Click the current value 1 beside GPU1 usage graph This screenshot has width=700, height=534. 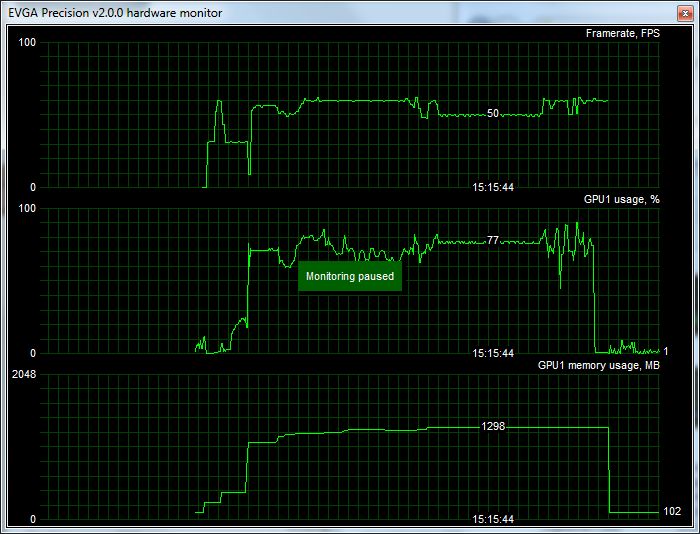(666, 352)
